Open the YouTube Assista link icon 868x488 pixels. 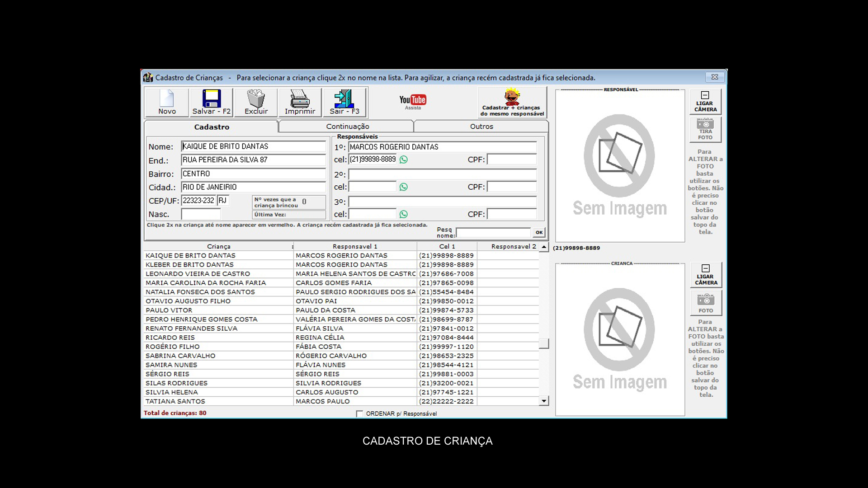coord(412,101)
